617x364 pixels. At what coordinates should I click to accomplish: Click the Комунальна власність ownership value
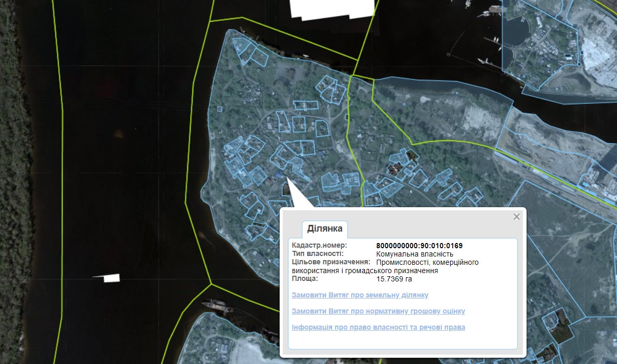point(414,254)
